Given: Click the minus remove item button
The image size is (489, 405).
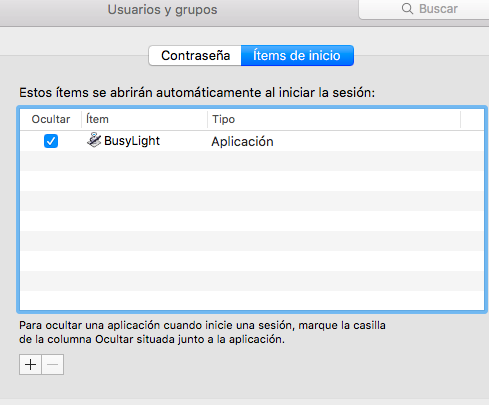Looking at the screenshot, I should 53,365.
